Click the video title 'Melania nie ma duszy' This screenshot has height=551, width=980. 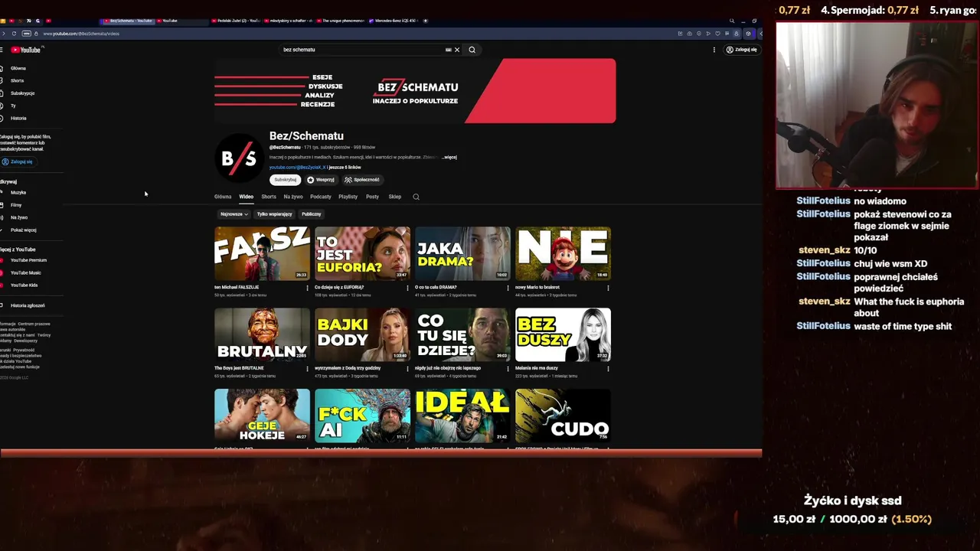point(537,368)
